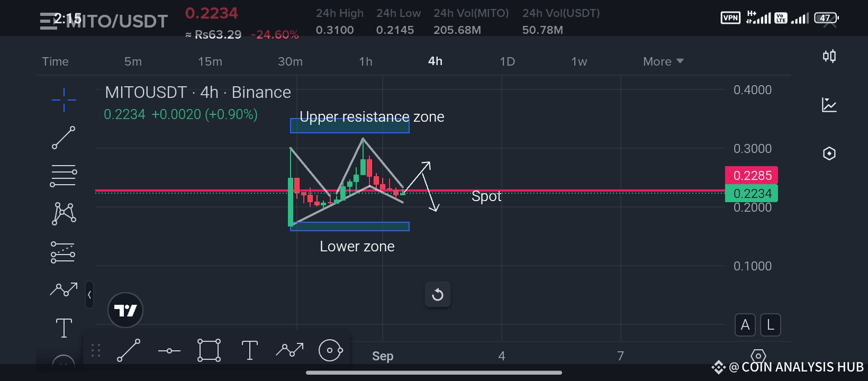Collapse the drawing tools sidebar arrow
The height and width of the screenshot is (381, 868).
[x=89, y=295]
